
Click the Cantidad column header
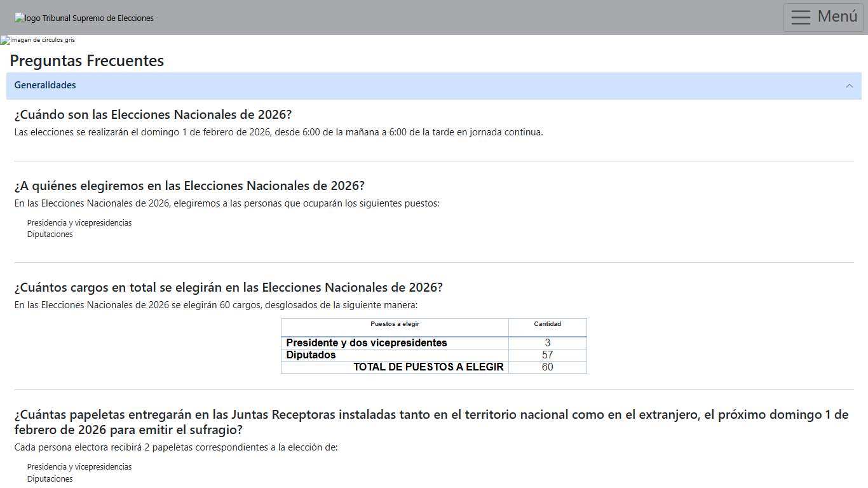[547, 324]
